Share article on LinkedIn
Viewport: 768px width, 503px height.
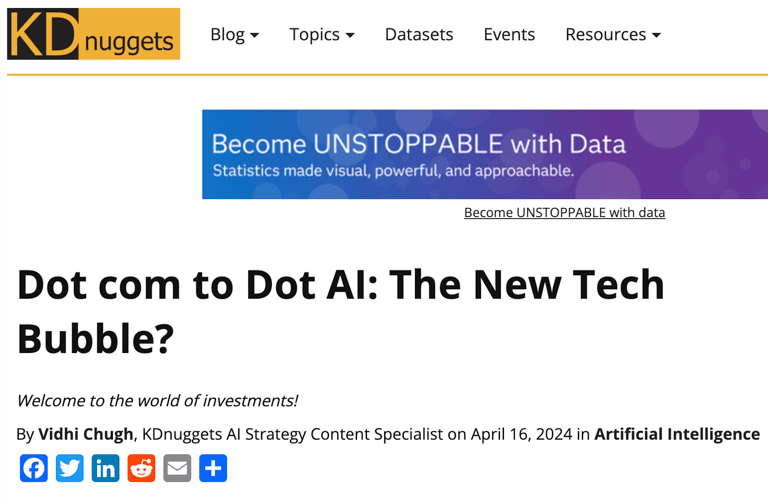105,468
